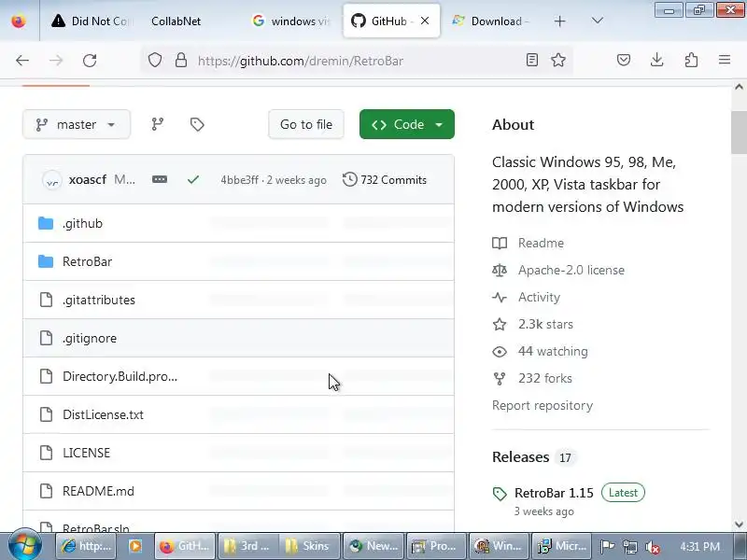Open the tracking protection shield icon
The width and height of the screenshot is (747, 560).
click(155, 61)
